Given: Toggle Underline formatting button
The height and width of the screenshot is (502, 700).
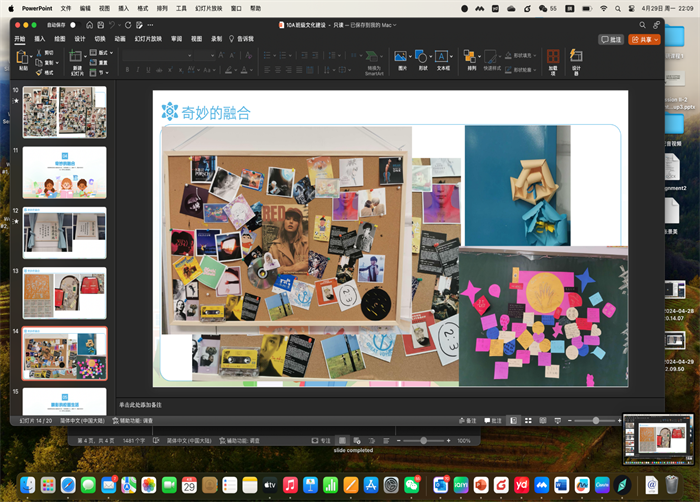Looking at the screenshot, I should 148,70.
